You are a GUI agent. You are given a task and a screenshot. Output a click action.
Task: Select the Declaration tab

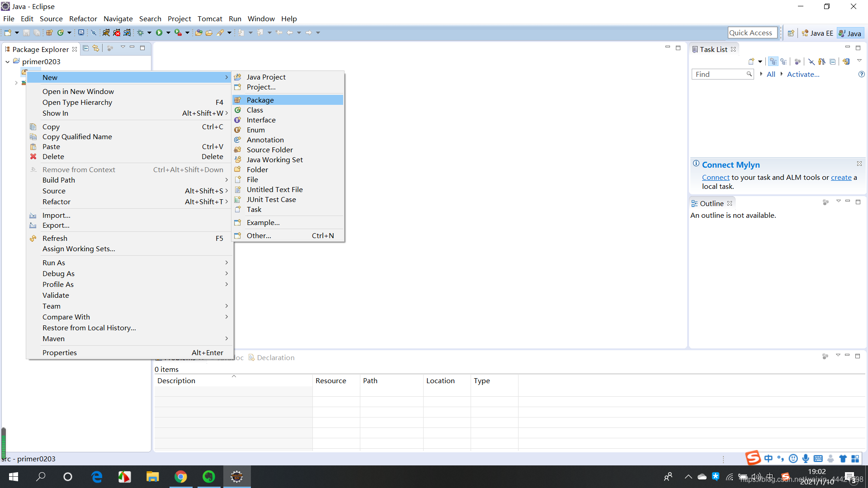point(271,357)
